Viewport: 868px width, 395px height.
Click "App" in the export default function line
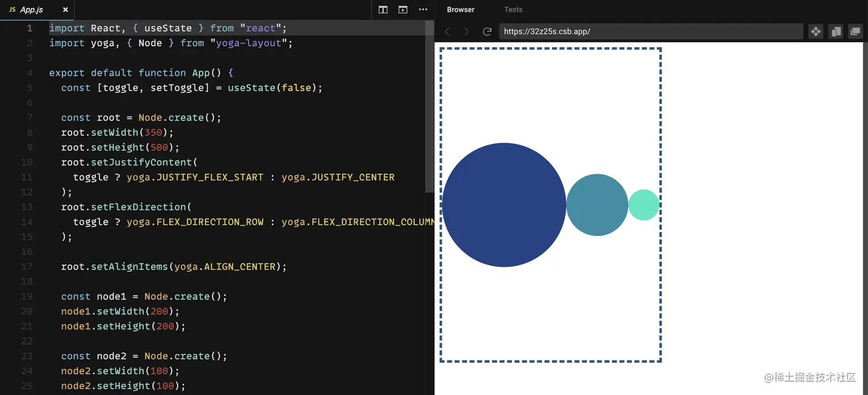201,73
